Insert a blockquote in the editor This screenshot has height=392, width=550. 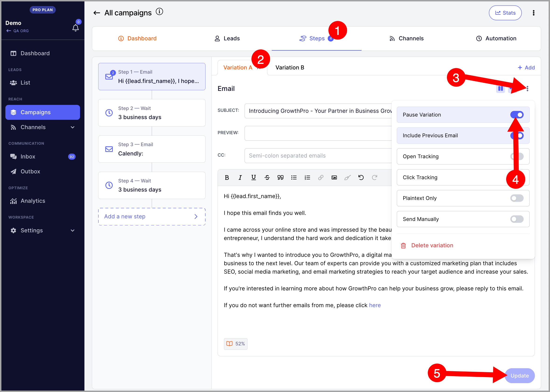click(x=280, y=178)
